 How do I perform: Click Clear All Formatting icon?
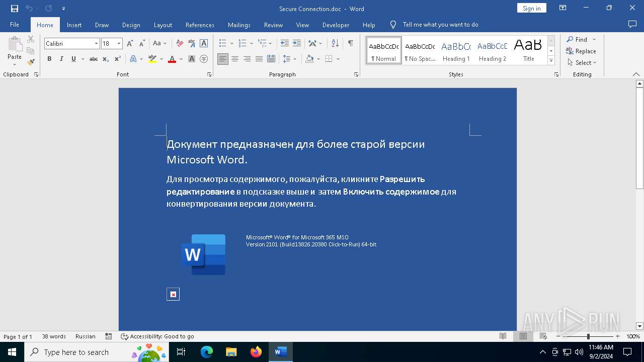[x=180, y=44]
